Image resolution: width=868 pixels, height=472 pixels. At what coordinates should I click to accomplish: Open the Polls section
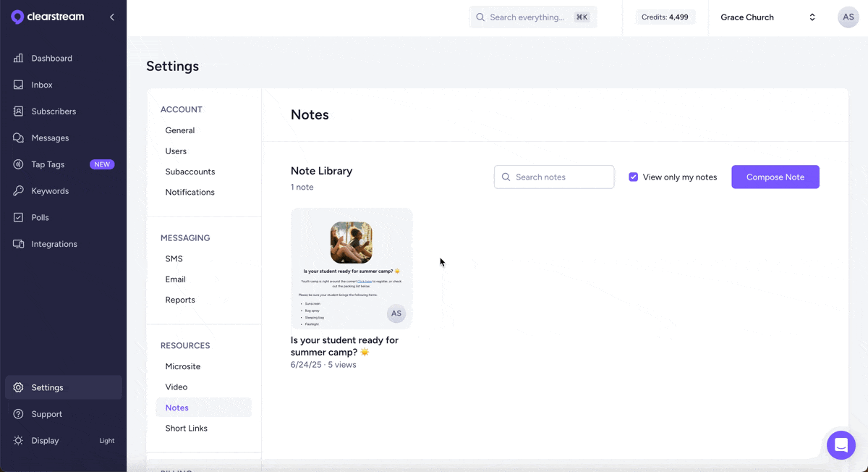point(41,217)
